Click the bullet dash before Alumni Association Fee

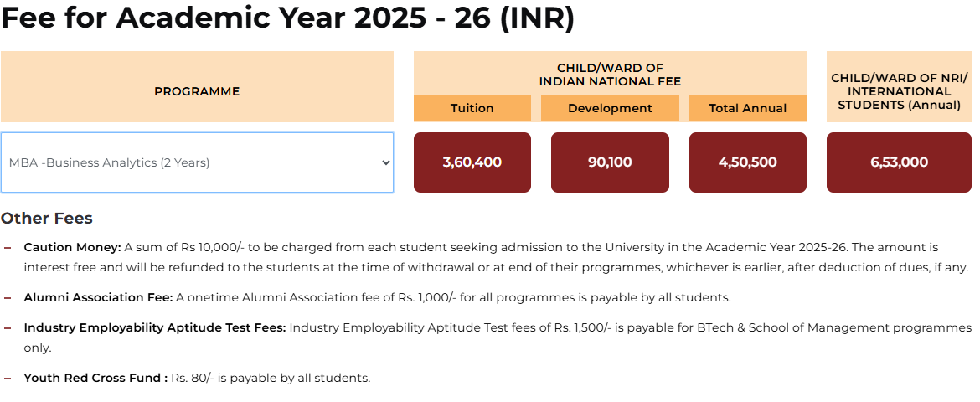[x=8, y=297]
